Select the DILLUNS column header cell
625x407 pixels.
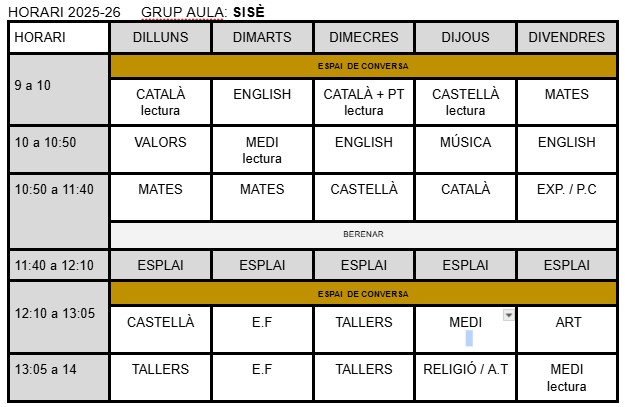pos(160,38)
